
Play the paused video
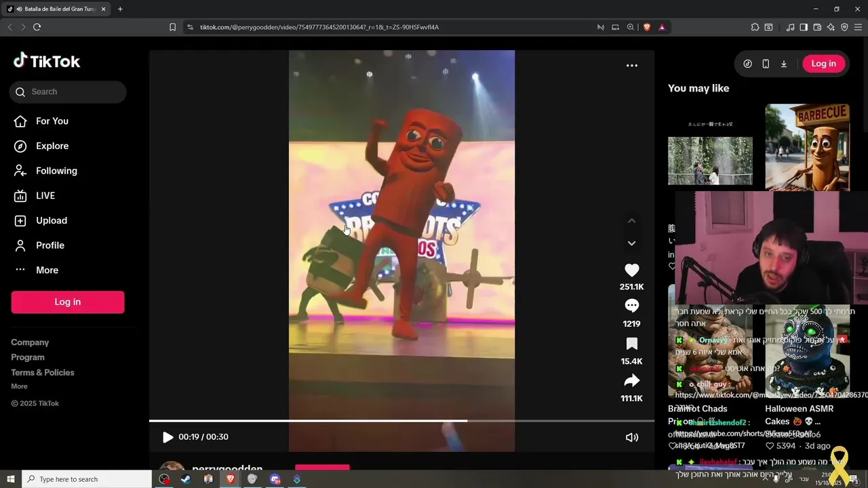point(167,437)
